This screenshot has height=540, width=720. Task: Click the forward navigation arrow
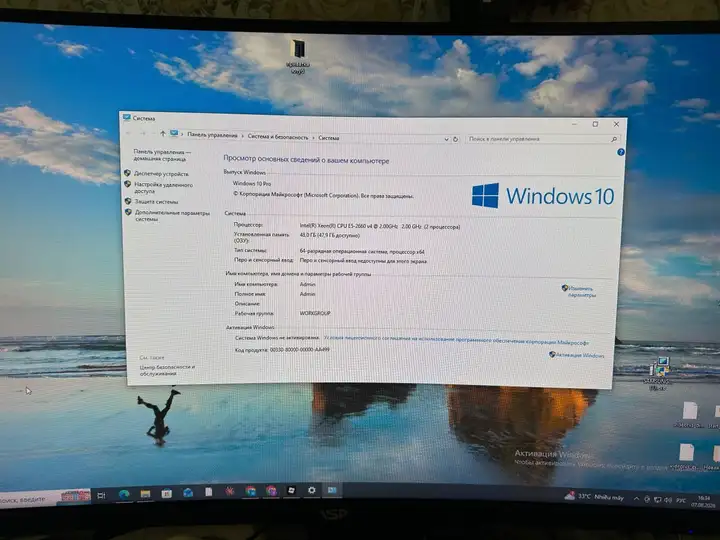click(143, 133)
